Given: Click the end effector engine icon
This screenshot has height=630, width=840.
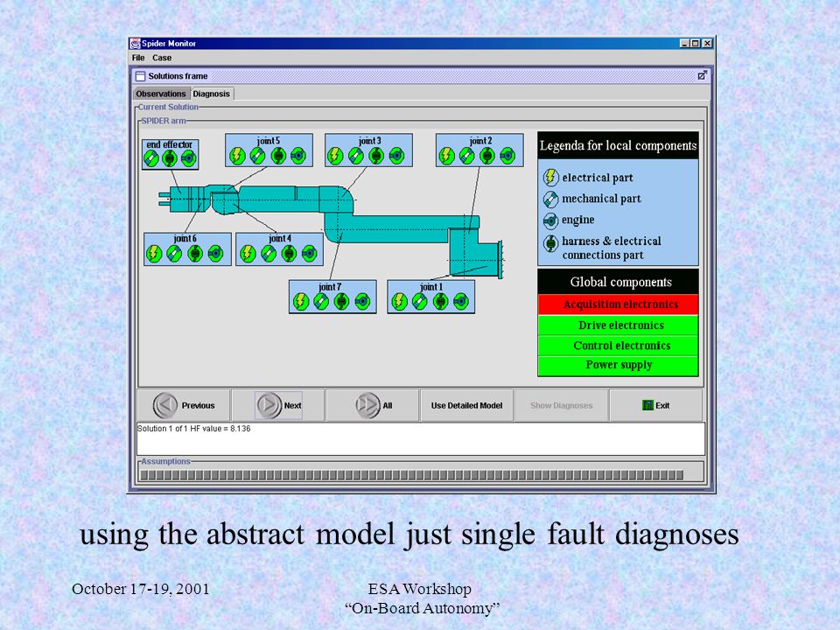Looking at the screenshot, I should pos(189,158).
